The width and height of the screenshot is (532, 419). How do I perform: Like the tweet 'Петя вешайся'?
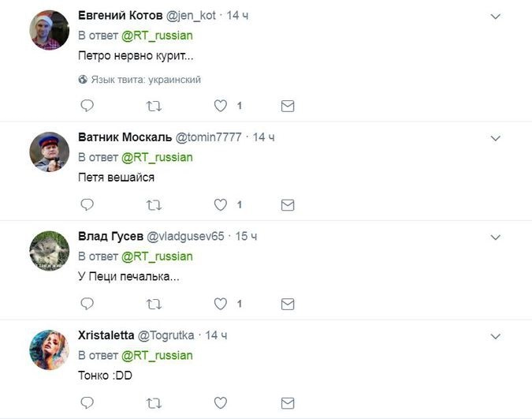221,205
